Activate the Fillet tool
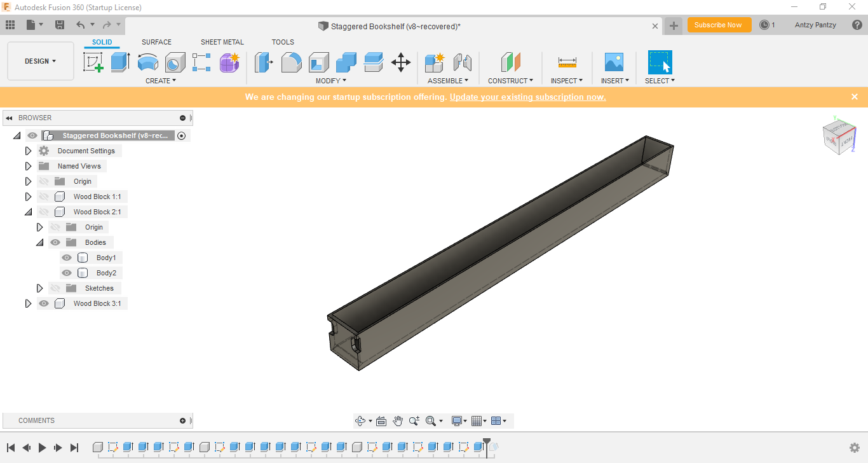Image resolution: width=868 pixels, height=463 pixels. tap(292, 62)
